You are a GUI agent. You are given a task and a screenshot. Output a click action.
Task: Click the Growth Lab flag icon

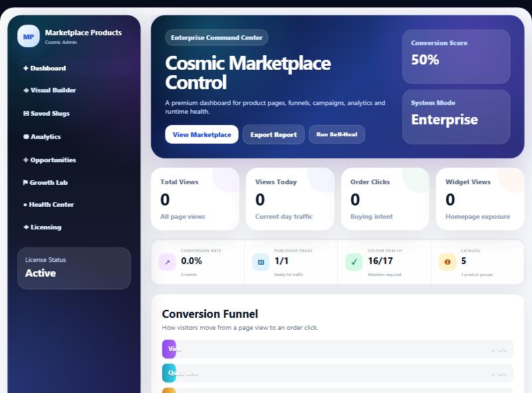tap(25, 183)
